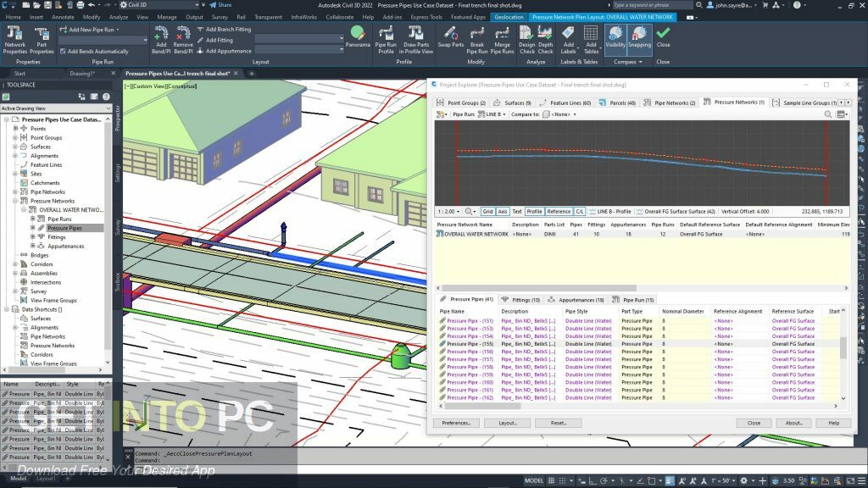Screen dimensions: 868x488
Task: Click vertical scrollbar of pipes list
Action: pos(843,347)
